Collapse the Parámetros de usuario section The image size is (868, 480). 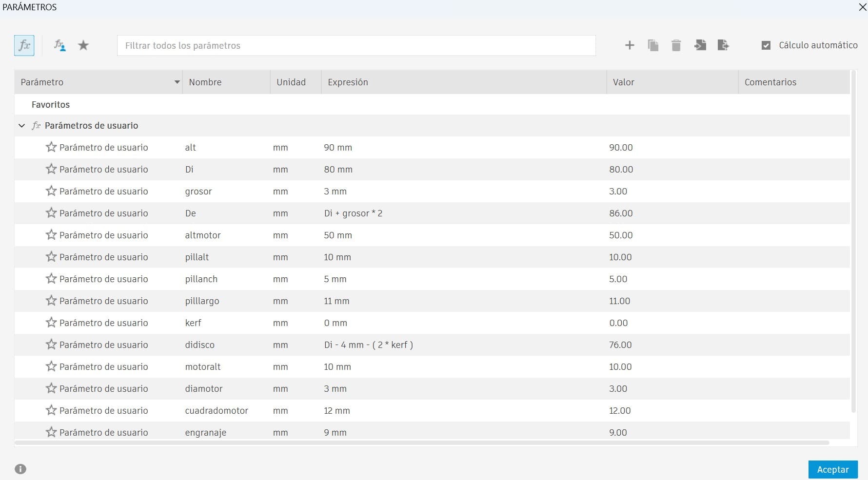click(21, 125)
